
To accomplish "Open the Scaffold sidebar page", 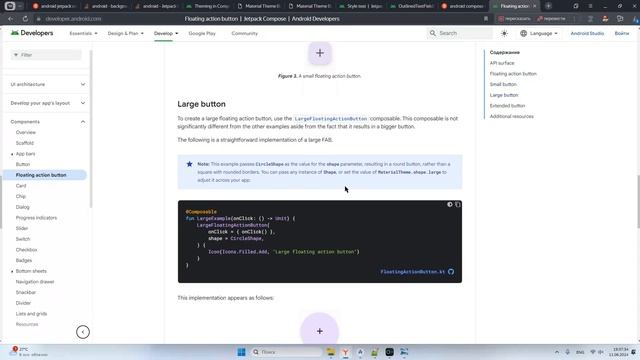I will click(x=24, y=143).
